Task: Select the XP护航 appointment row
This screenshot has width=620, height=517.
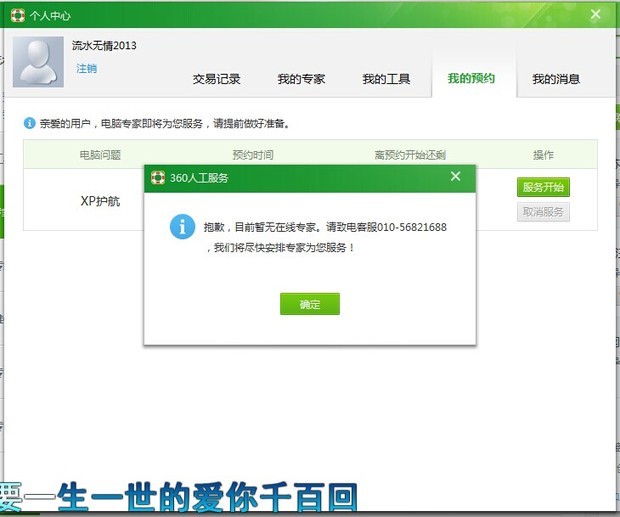Action: click(x=100, y=201)
